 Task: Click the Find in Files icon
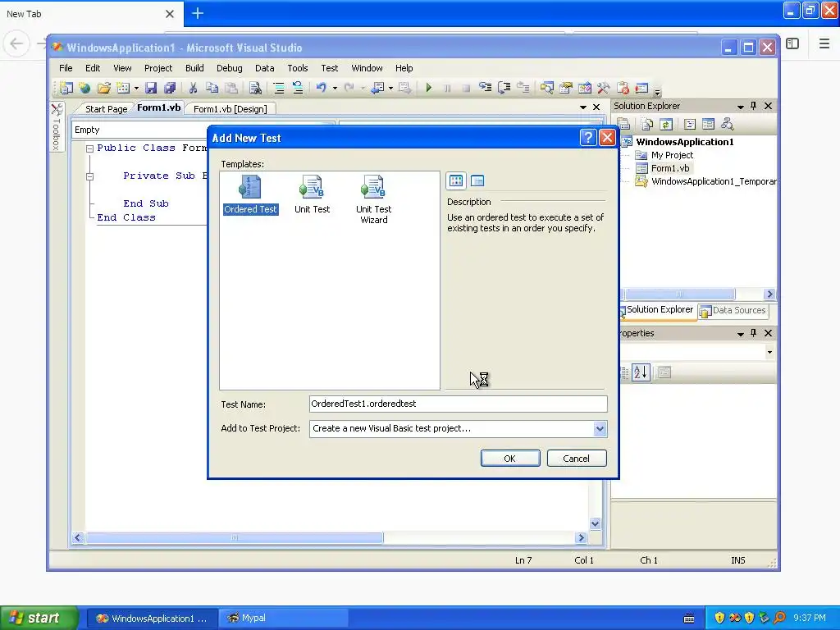click(256, 88)
